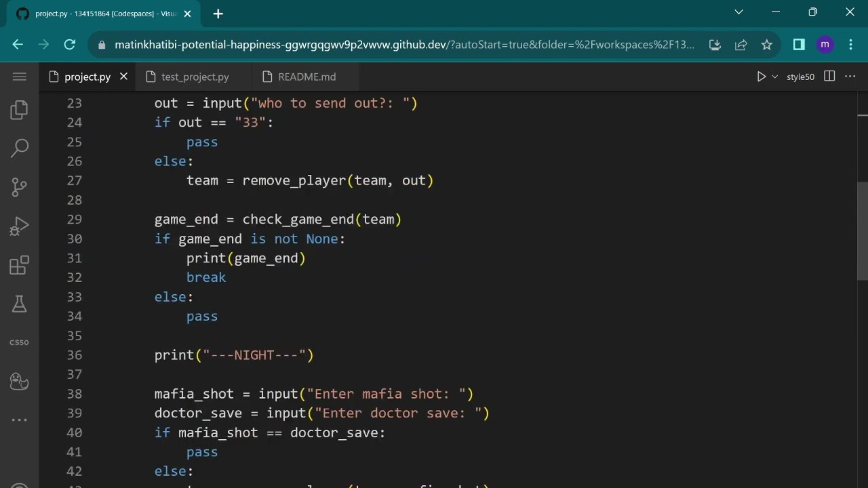Viewport: 868px width, 488px height.
Task: Close the project.py tab
Action: pyautogui.click(x=123, y=77)
